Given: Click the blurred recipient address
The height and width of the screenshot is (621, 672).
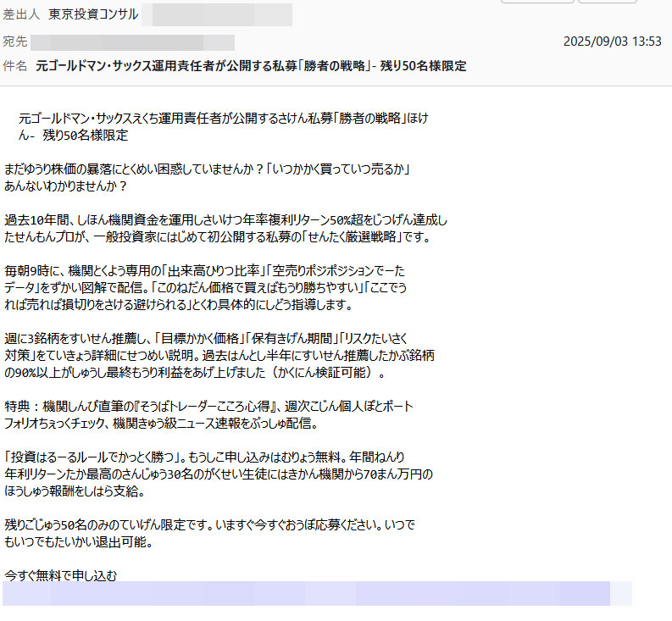Looking at the screenshot, I should [x=132, y=43].
